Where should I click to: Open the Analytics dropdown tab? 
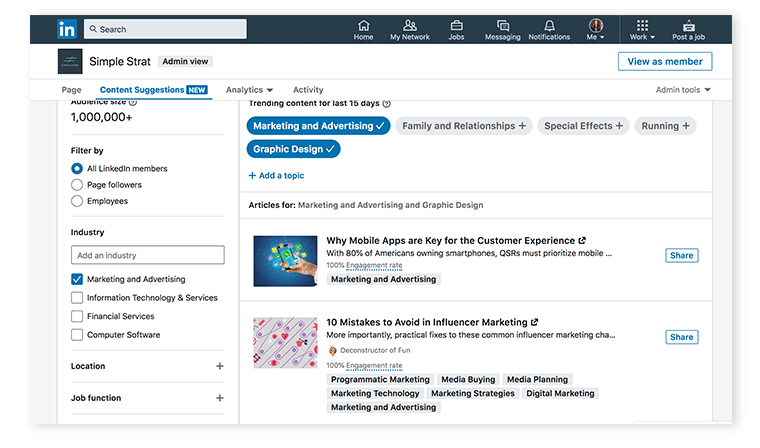[x=249, y=90]
